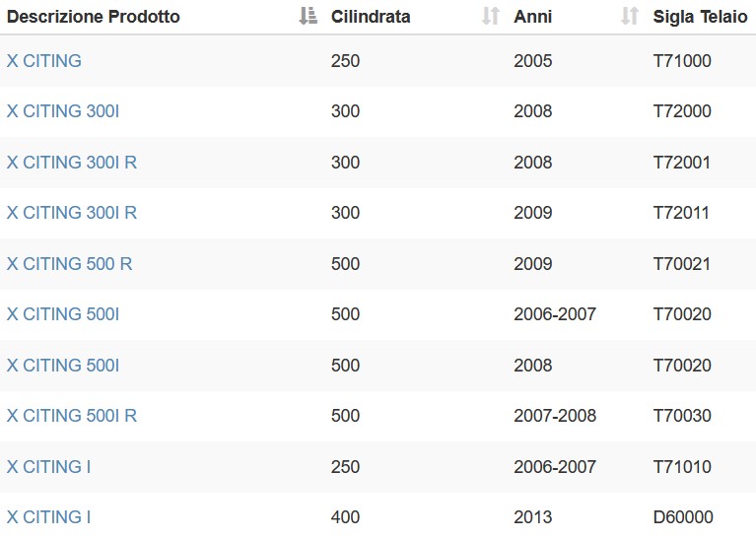Select the Cilindrata column header text
756x539 pixels.
click(x=371, y=17)
